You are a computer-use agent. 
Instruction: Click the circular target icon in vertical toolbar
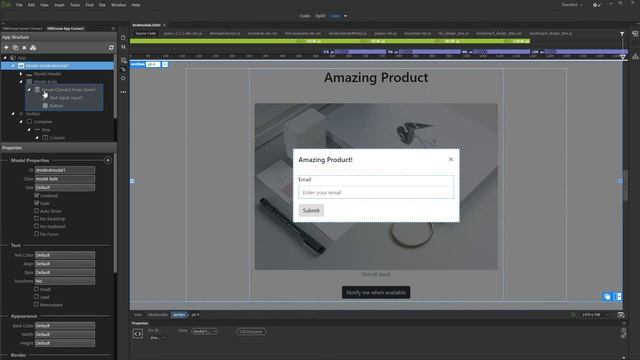[123, 78]
